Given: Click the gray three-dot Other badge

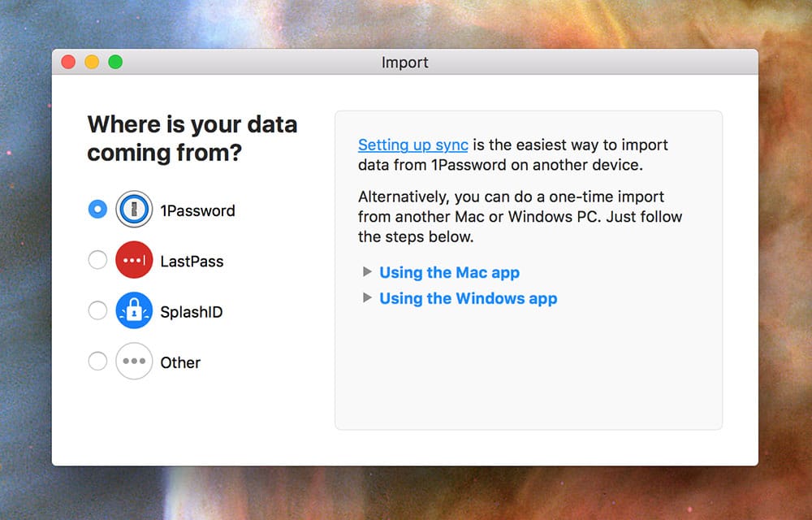Looking at the screenshot, I should (x=134, y=361).
